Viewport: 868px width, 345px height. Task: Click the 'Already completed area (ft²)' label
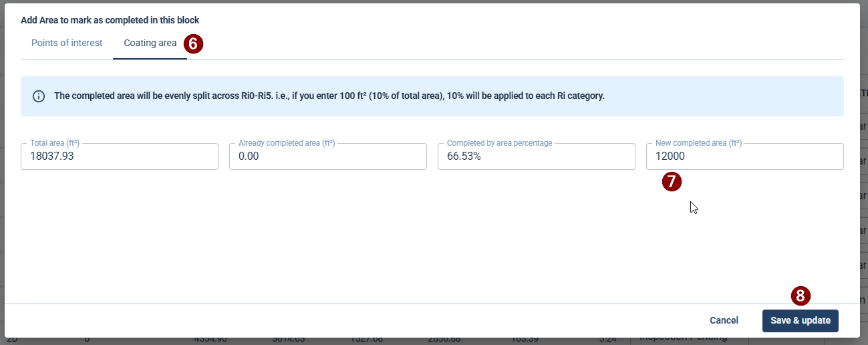287,143
